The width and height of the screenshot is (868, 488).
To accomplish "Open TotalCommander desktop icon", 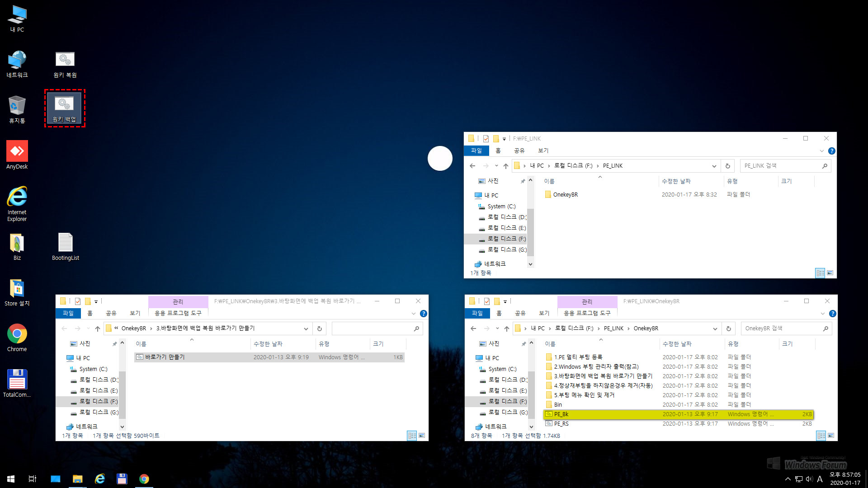I will (x=17, y=379).
